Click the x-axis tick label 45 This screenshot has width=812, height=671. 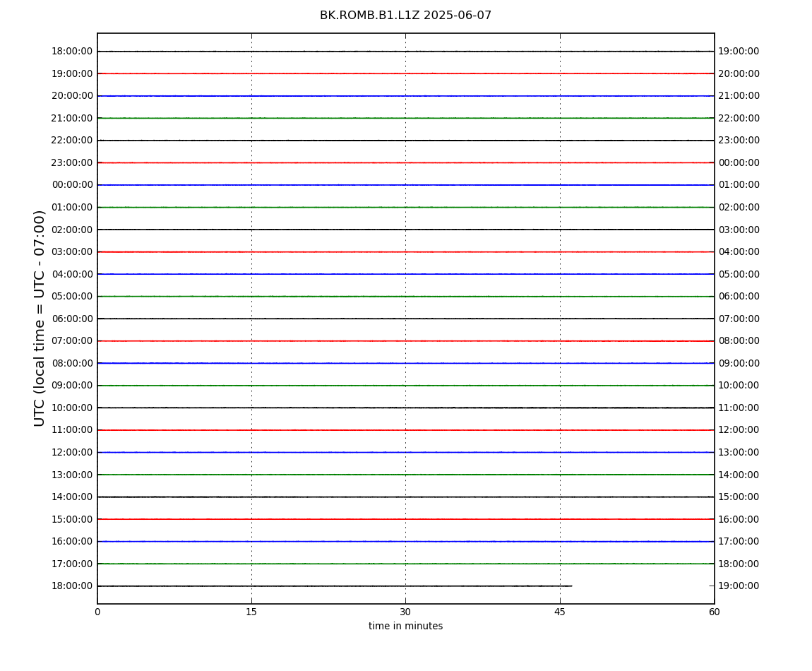point(560,612)
